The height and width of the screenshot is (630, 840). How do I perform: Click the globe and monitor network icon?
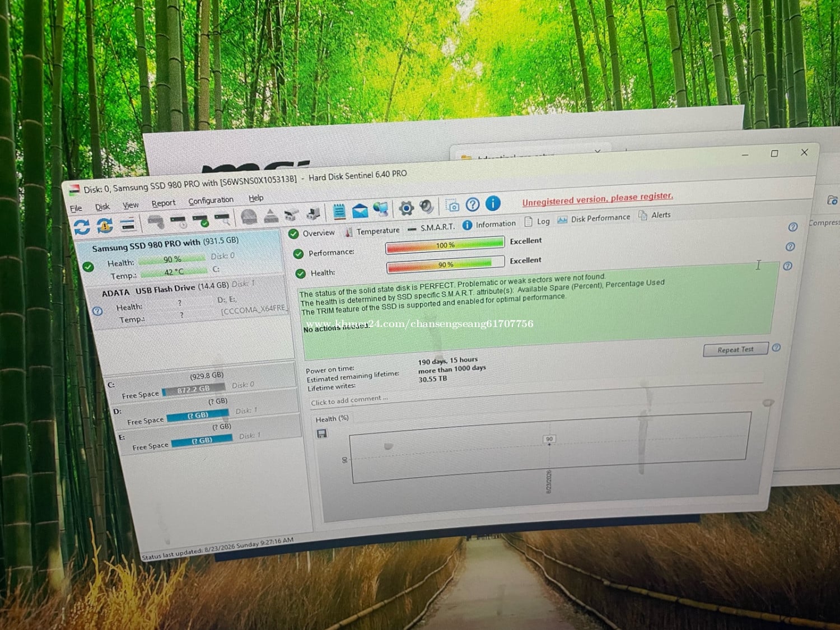click(x=381, y=209)
